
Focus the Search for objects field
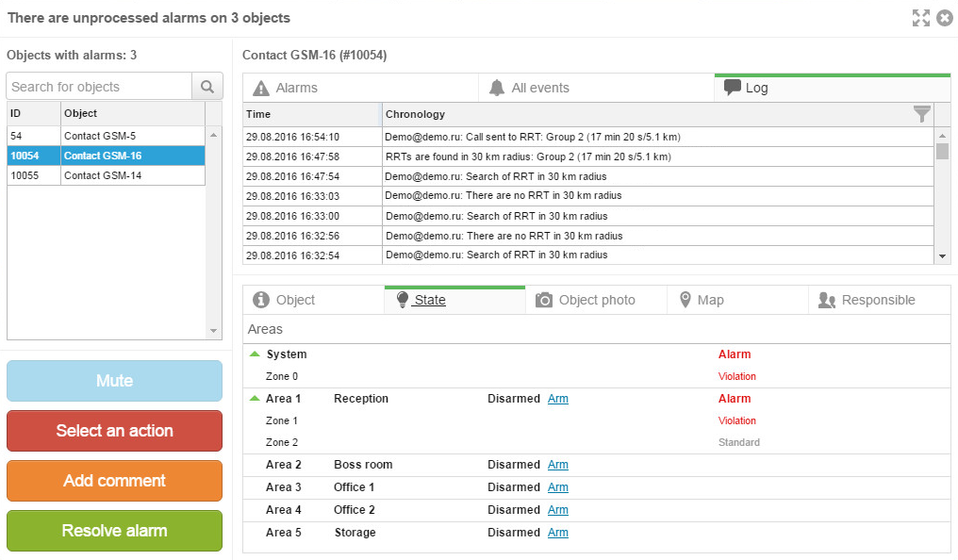100,87
